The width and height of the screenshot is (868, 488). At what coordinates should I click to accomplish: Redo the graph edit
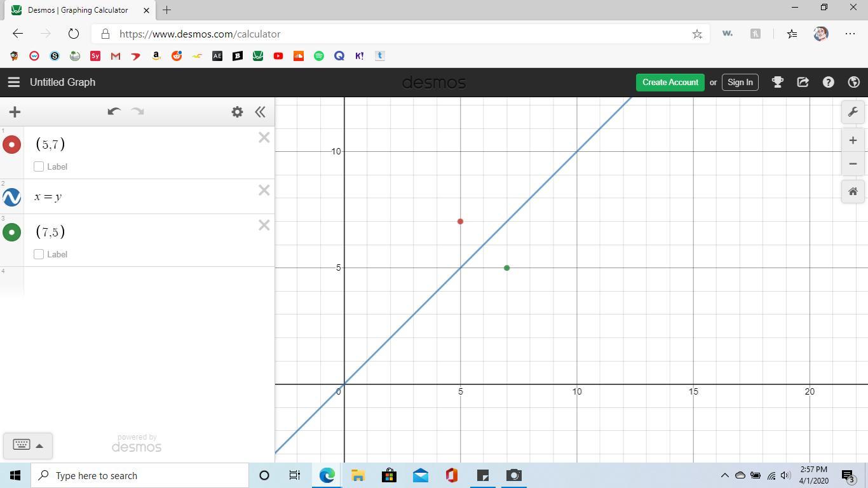click(137, 112)
